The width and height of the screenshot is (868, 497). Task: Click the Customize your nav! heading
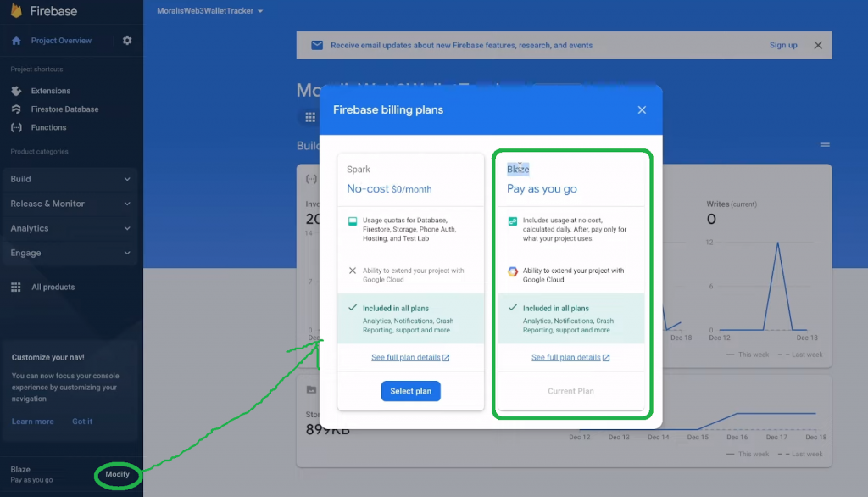(x=48, y=357)
